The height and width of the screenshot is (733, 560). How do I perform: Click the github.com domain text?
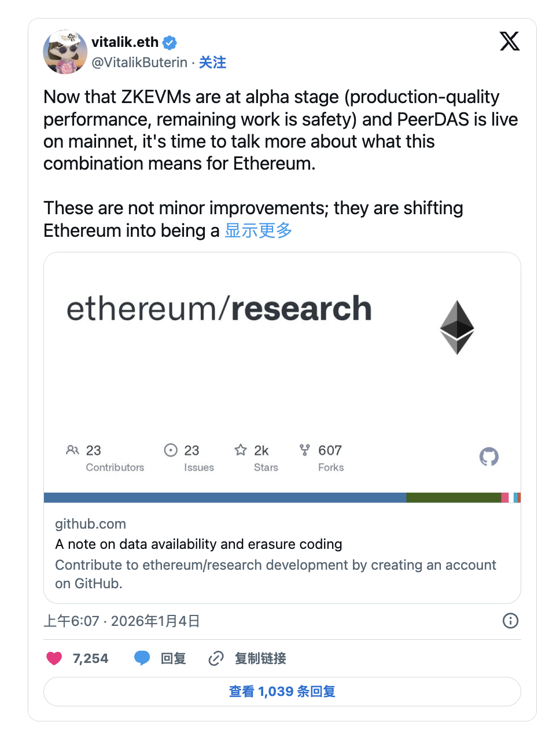click(x=90, y=524)
